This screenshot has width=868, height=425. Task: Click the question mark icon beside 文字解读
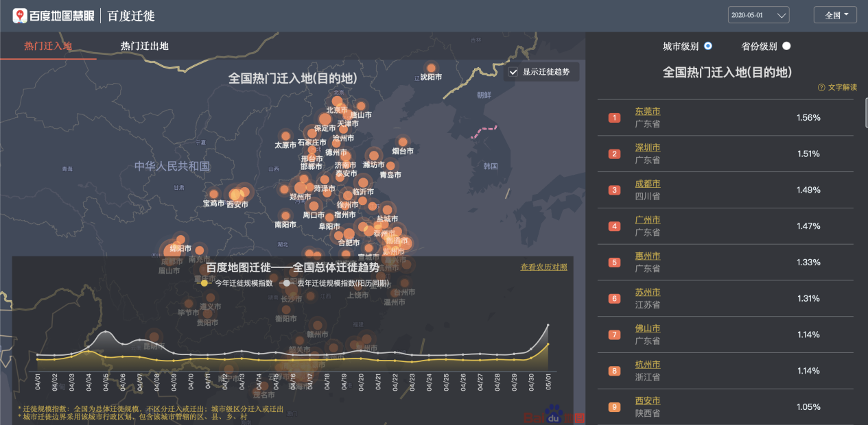pos(821,88)
